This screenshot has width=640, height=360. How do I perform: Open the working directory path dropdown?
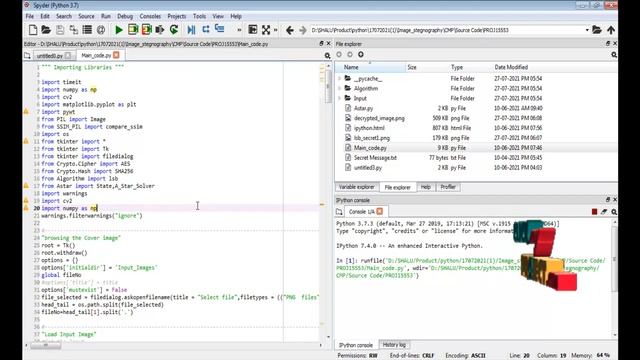(587, 30)
